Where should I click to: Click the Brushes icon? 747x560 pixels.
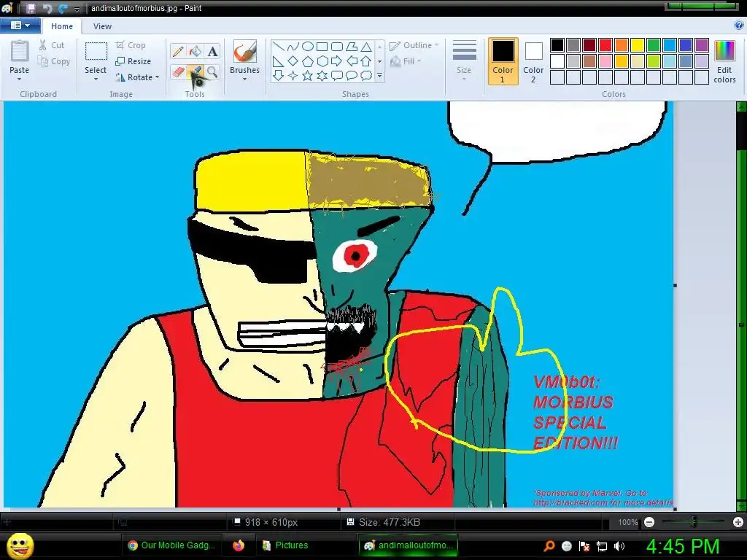pos(245,51)
